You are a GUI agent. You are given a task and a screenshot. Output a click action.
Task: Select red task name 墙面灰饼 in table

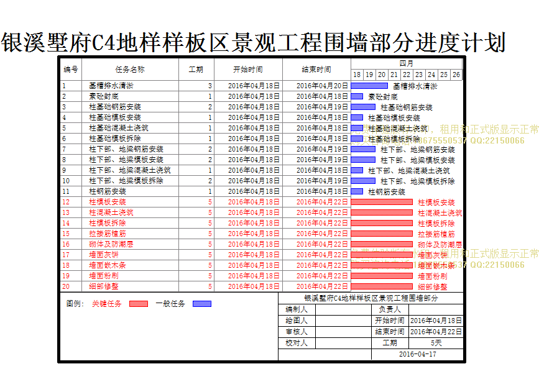pyautogui.click(x=103, y=255)
